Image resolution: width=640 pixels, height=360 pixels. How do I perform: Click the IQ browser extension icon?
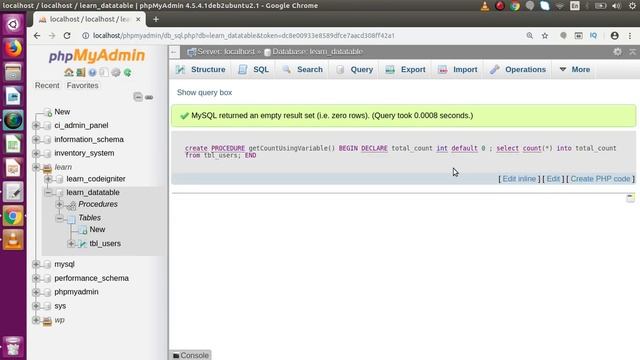pos(593,36)
